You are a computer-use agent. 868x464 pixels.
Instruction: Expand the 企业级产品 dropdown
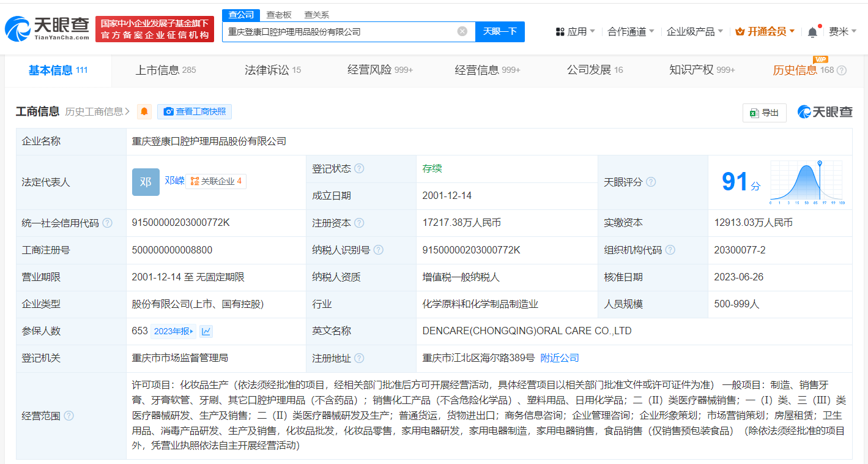click(x=694, y=31)
